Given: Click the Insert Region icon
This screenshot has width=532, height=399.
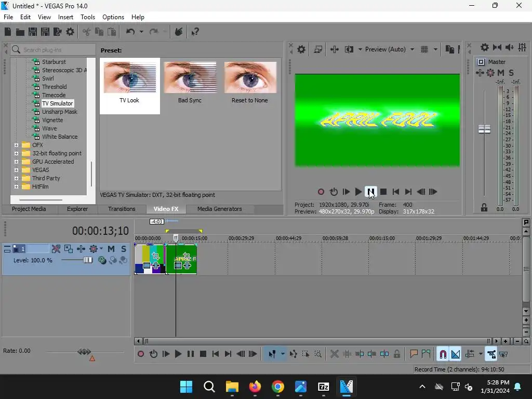Looking at the screenshot, I should [426, 354].
